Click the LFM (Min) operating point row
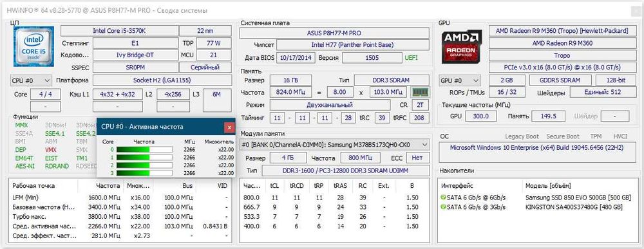This screenshot has width=644, height=249. (120, 198)
